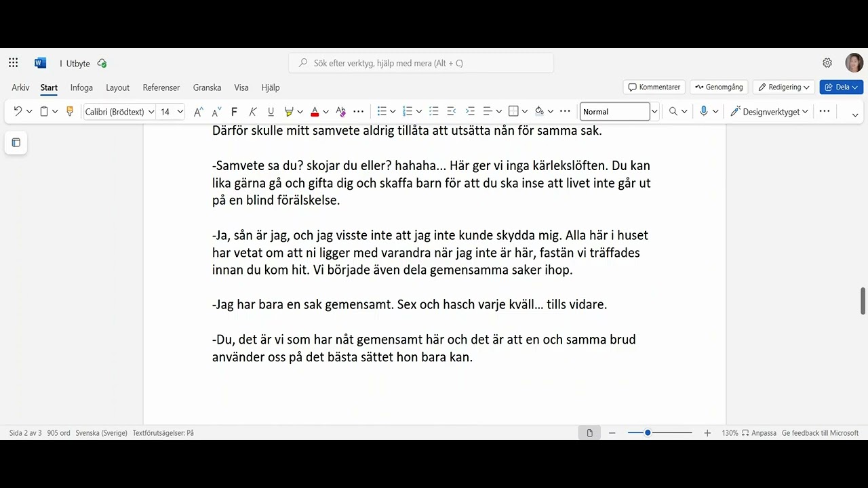Click the zoom slider handle

pos(648,432)
